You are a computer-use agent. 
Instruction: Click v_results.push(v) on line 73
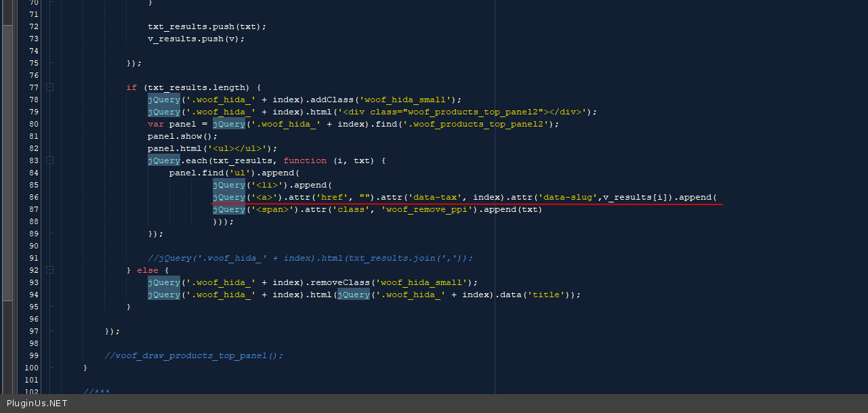(x=196, y=39)
